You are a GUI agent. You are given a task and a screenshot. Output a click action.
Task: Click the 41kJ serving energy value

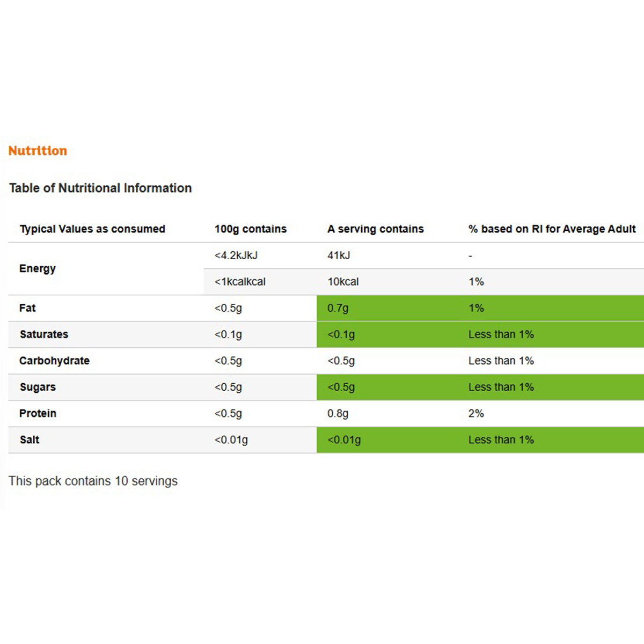click(339, 255)
